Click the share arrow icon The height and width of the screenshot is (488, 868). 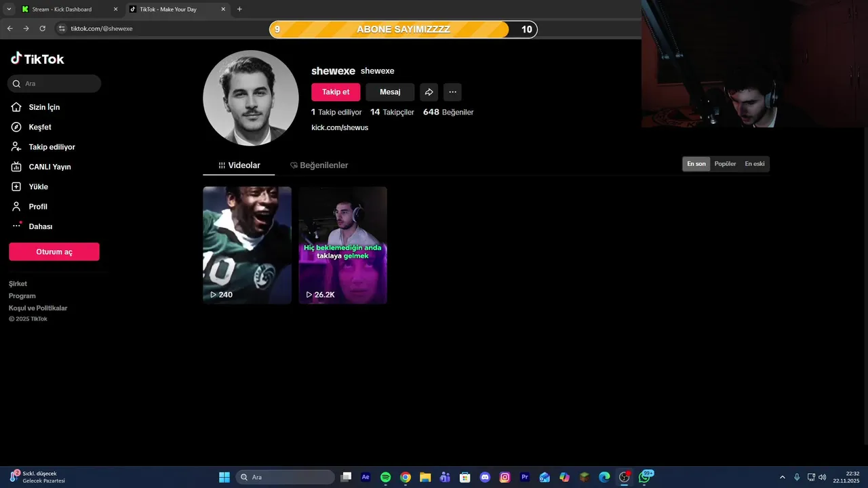click(x=429, y=92)
